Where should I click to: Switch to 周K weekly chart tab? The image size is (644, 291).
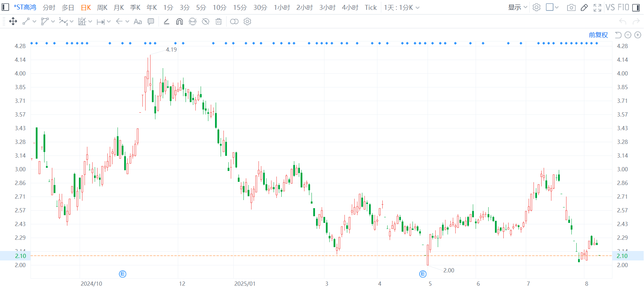(102, 7)
